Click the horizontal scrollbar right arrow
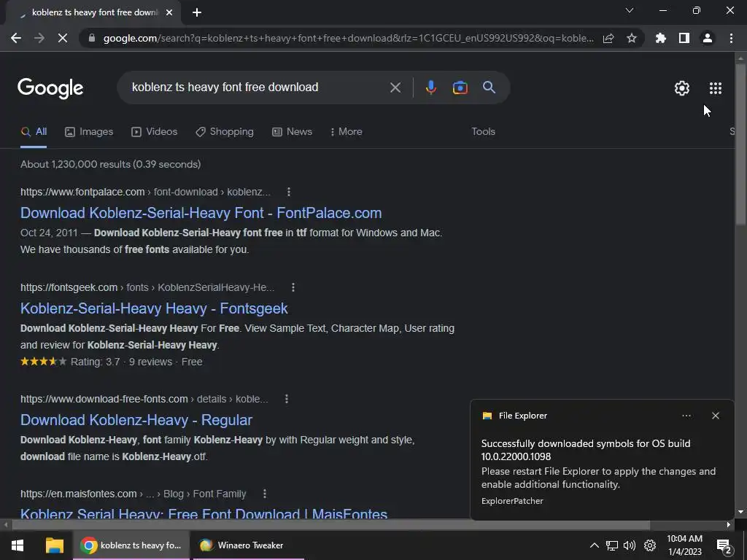Viewport: 747px width, 560px height. click(x=729, y=525)
